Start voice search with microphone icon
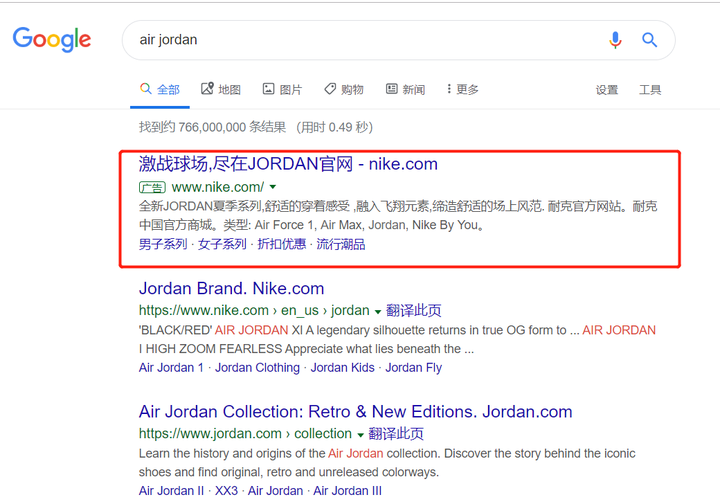Screen dimensions: 720x504 615,40
